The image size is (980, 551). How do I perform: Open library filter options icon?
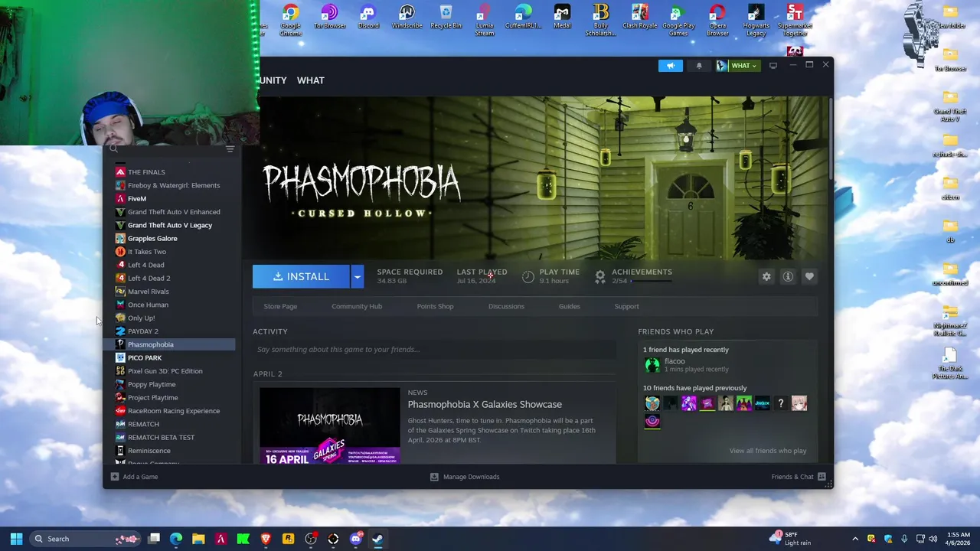coord(230,149)
